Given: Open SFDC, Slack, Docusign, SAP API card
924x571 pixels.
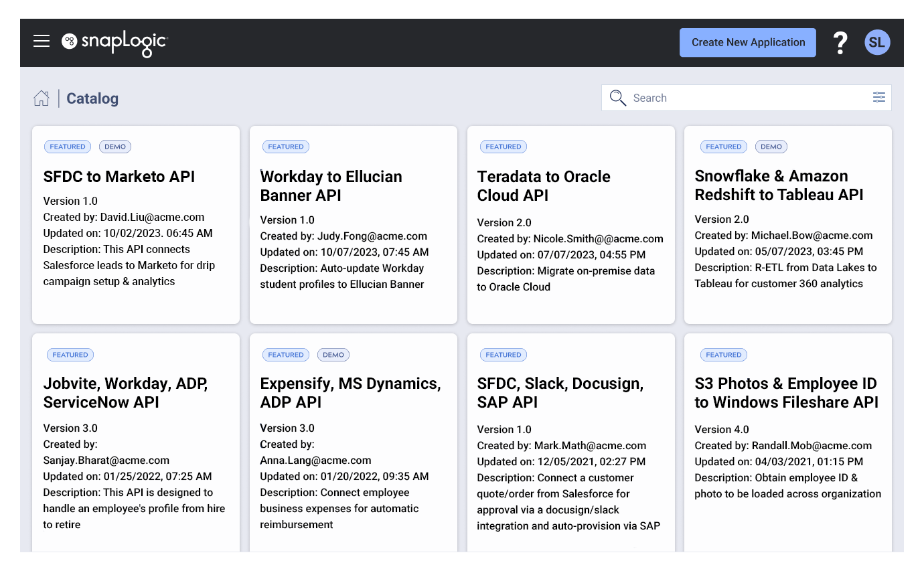Looking at the screenshot, I should tap(571, 442).
